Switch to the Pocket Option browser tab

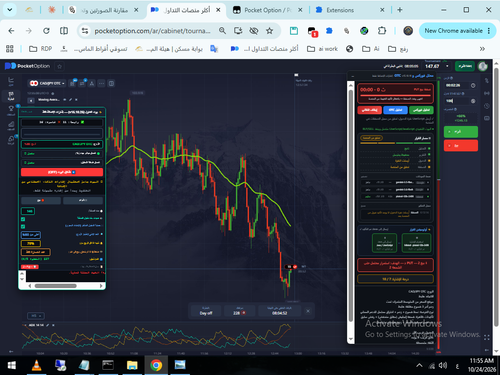(267, 10)
